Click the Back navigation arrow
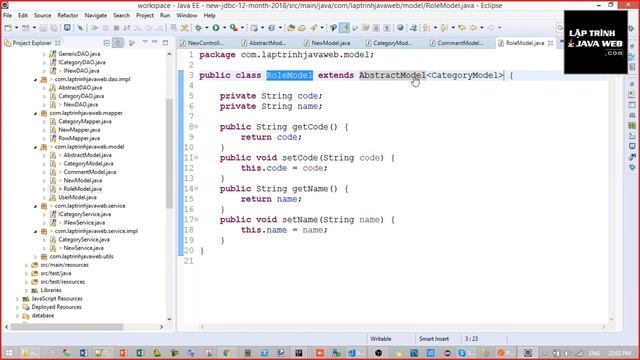640x360 pixels. click(x=473, y=28)
